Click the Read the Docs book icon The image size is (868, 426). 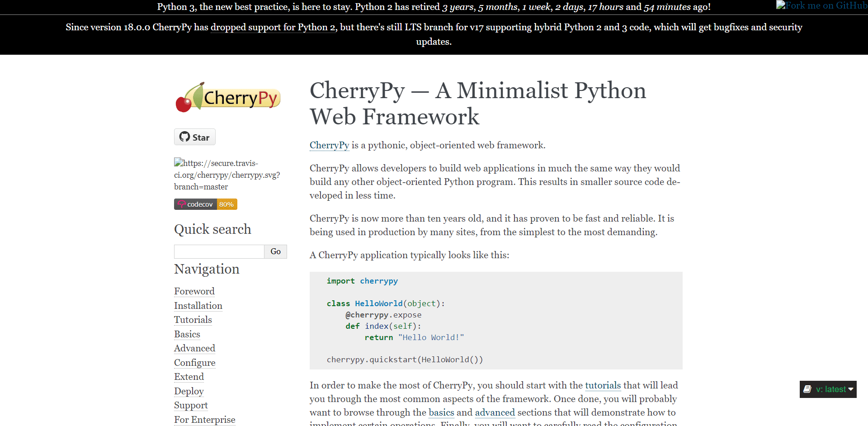(x=807, y=389)
